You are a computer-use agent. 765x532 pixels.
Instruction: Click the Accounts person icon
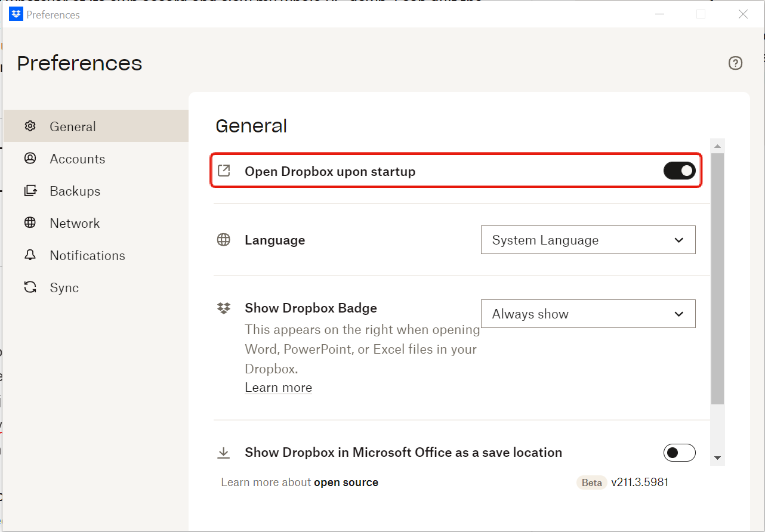(30, 158)
